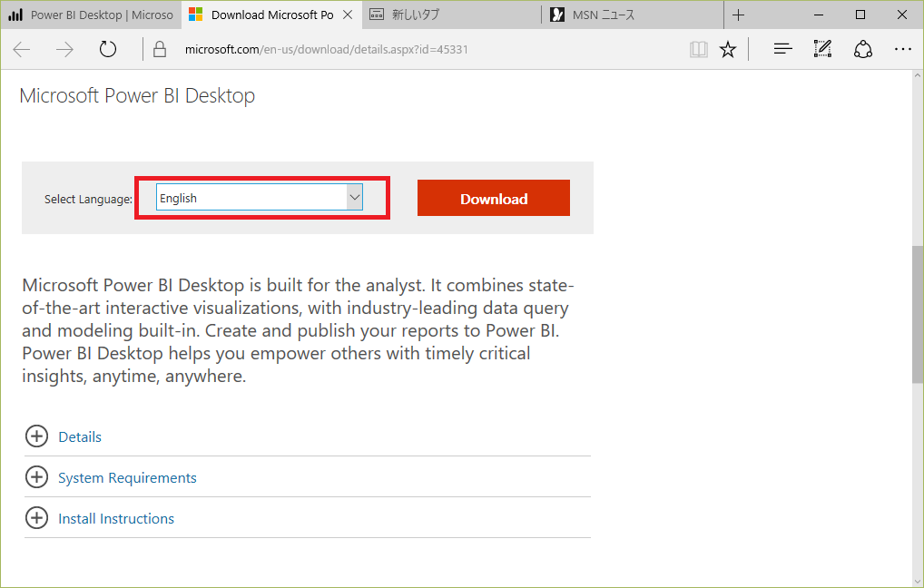This screenshot has width=924, height=588.
Task: Refresh the current page
Action: (108, 50)
